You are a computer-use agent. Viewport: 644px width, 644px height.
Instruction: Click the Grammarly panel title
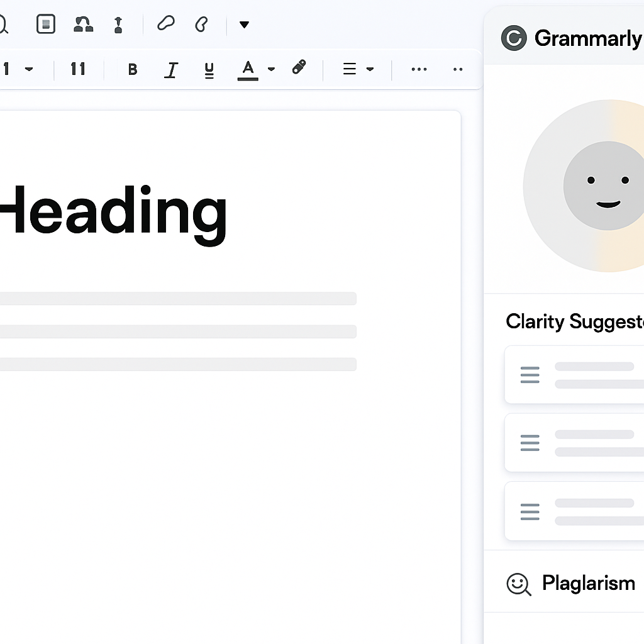(x=588, y=38)
